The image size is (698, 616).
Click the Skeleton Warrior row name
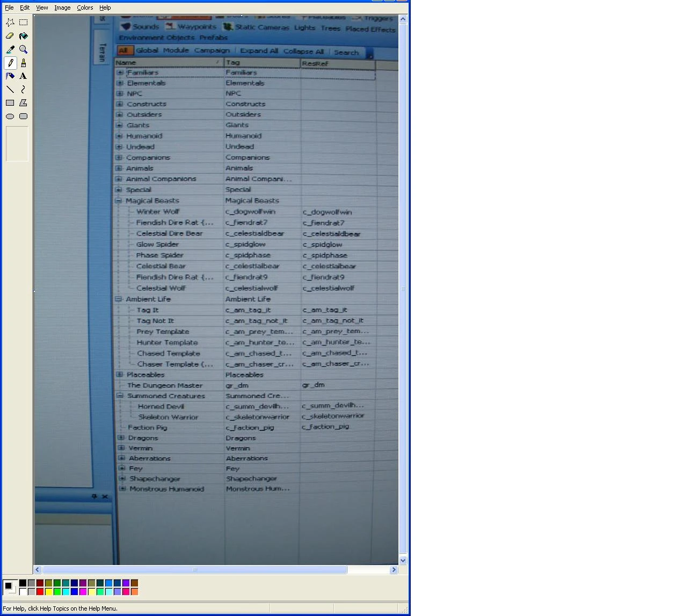pyautogui.click(x=169, y=417)
